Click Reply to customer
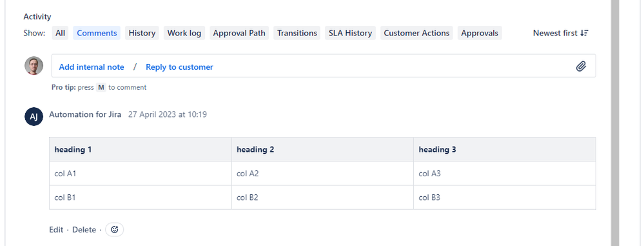 (179, 67)
